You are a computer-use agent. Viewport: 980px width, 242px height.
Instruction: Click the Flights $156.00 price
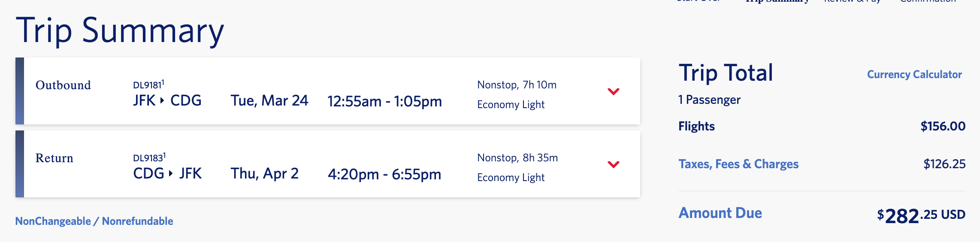point(943,126)
